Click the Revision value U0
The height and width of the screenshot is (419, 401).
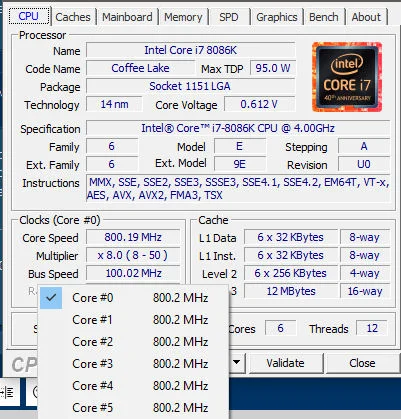364,164
